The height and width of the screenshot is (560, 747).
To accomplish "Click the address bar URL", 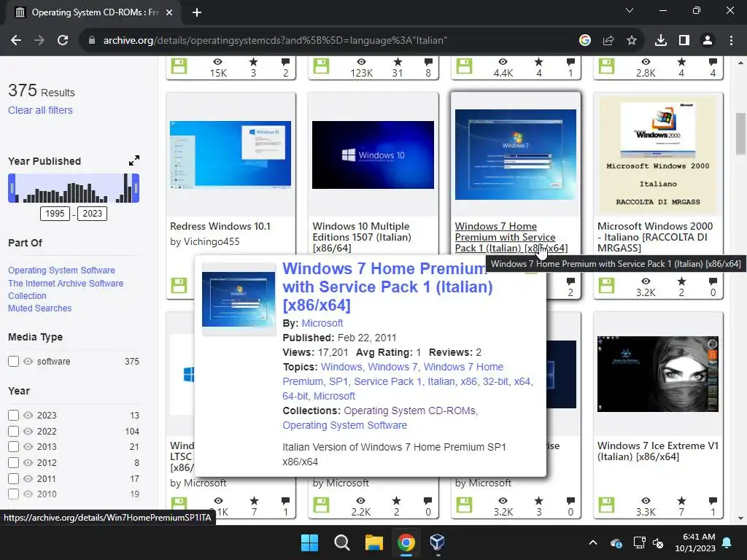I will [x=275, y=41].
